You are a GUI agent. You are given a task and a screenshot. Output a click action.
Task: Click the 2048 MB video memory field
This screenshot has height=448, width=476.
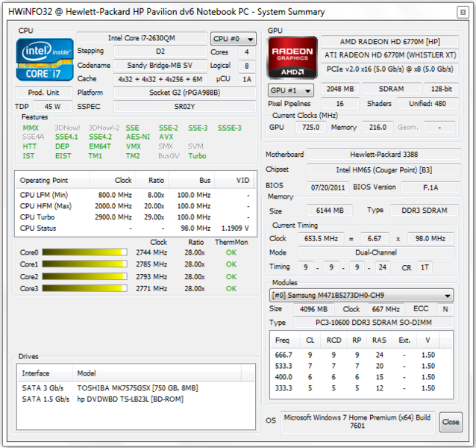point(340,89)
